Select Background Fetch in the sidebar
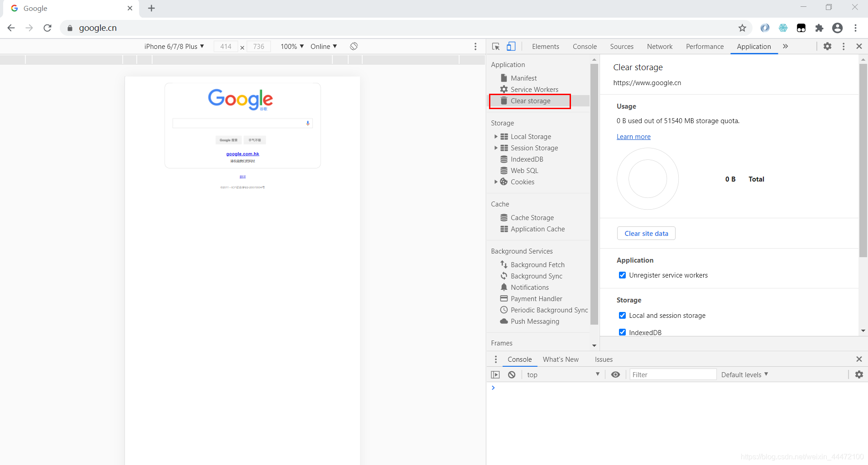The image size is (868, 465). click(538, 264)
